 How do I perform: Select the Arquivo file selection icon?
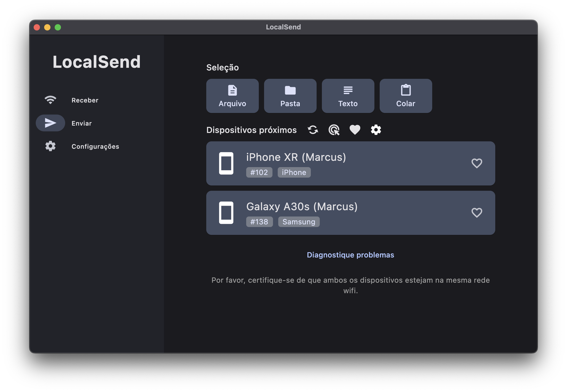tap(232, 90)
